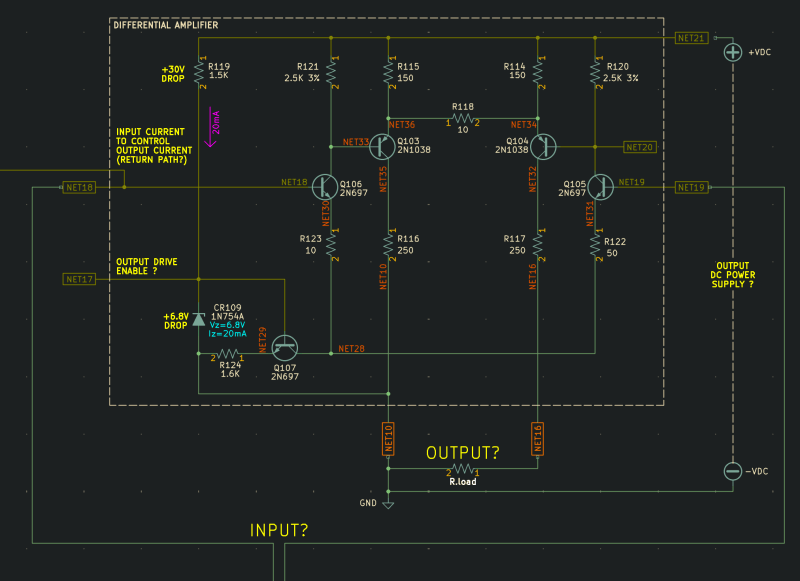Select the R116 250 resistor symbol

(388, 245)
